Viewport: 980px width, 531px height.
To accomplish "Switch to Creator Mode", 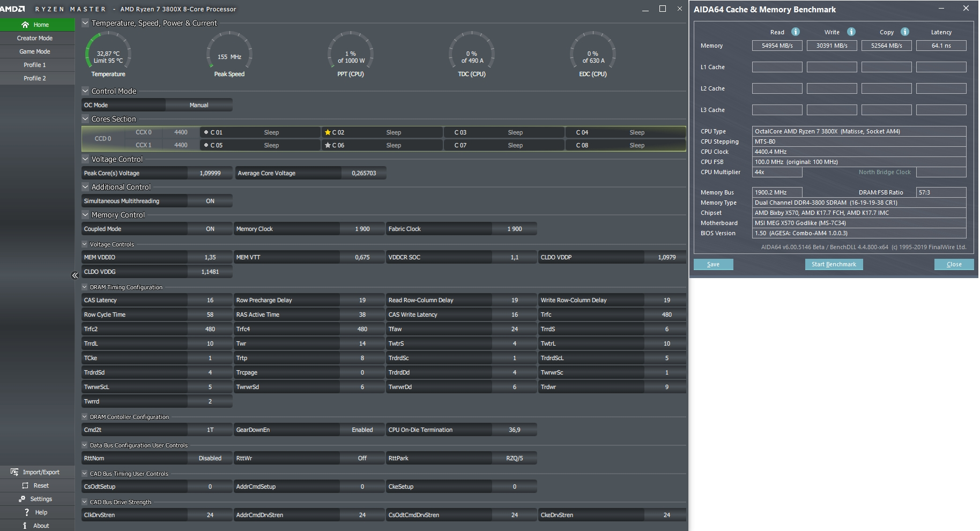I will pos(38,38).
